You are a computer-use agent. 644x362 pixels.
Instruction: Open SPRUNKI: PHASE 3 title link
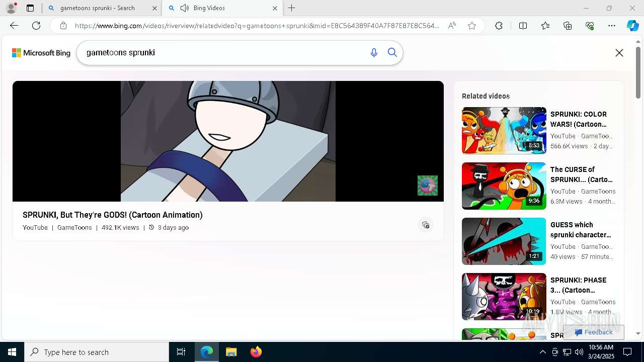click(579, 285)
